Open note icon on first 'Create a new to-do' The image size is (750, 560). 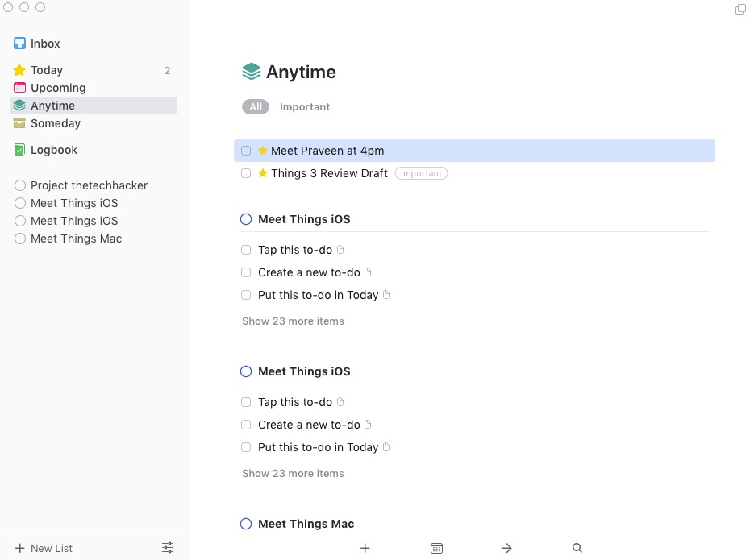coord(368,272)
